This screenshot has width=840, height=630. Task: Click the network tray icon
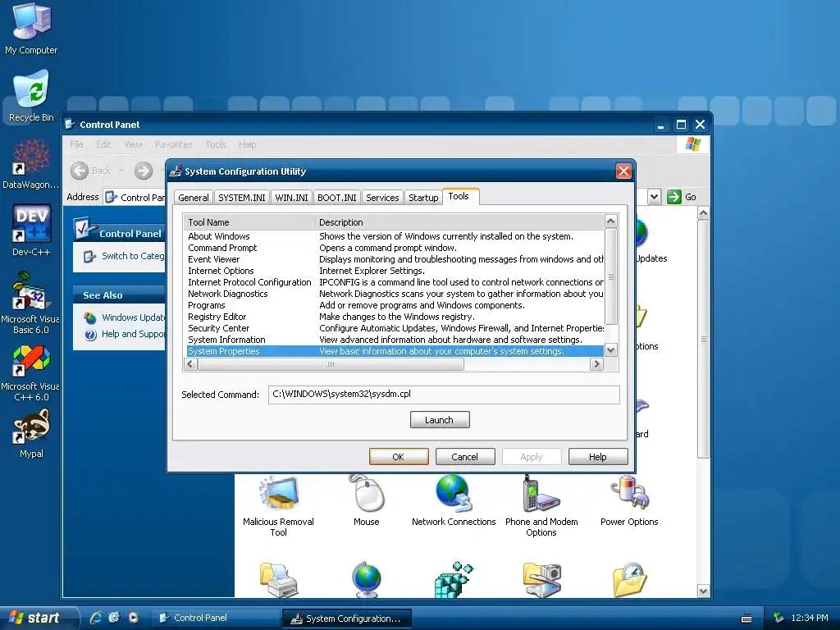778,618
